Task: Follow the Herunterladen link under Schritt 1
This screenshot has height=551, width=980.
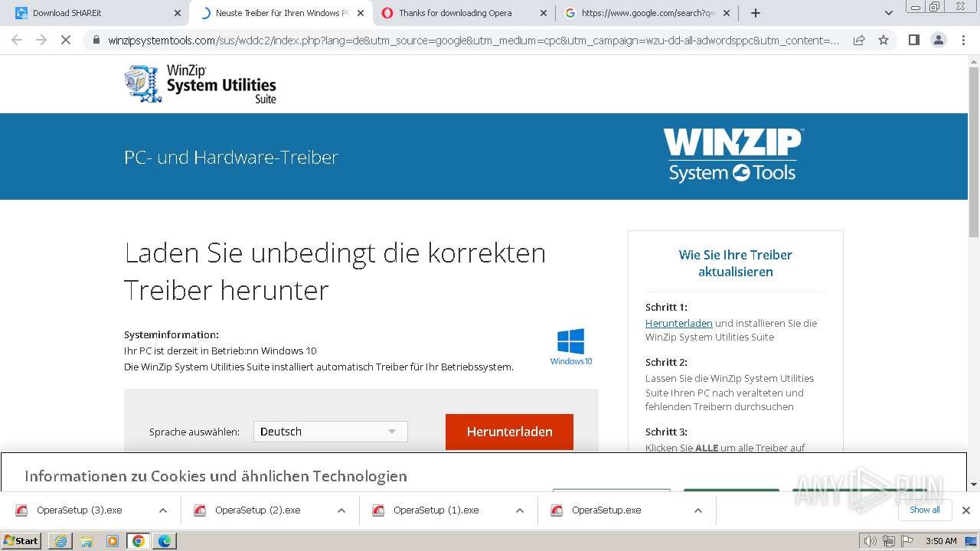Action: click(679, 323)
